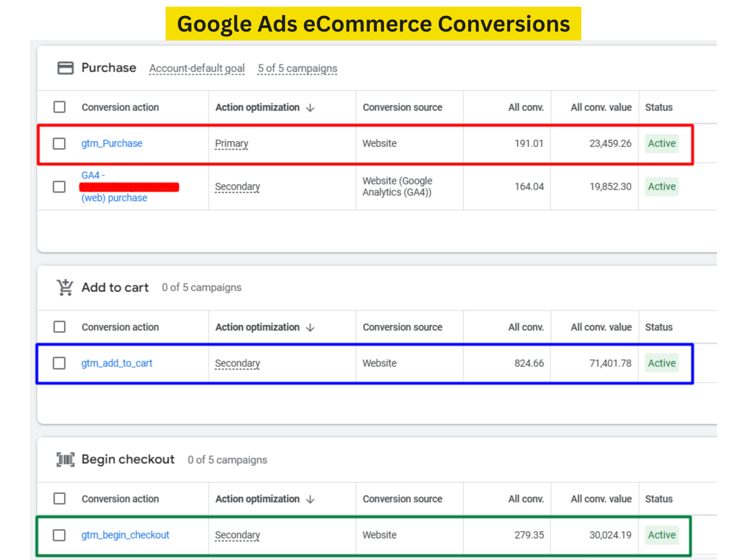The width and height of the screenshot is (747, 560).
Task: Click the 5 of 5 campaigns link
Action: tap(297, 69)
